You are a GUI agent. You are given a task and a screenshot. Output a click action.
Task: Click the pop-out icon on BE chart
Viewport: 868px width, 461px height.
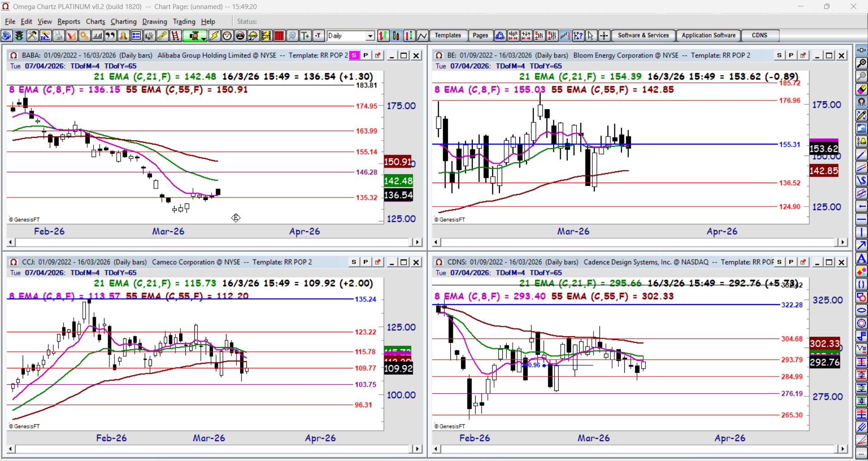(x=803, y=55)
